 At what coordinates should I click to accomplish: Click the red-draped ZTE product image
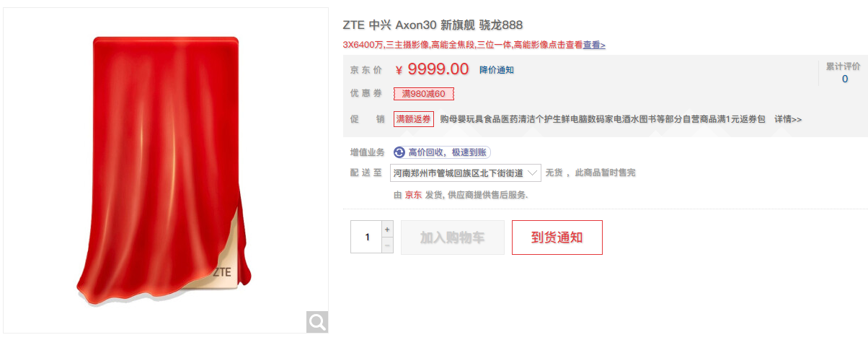166,170
